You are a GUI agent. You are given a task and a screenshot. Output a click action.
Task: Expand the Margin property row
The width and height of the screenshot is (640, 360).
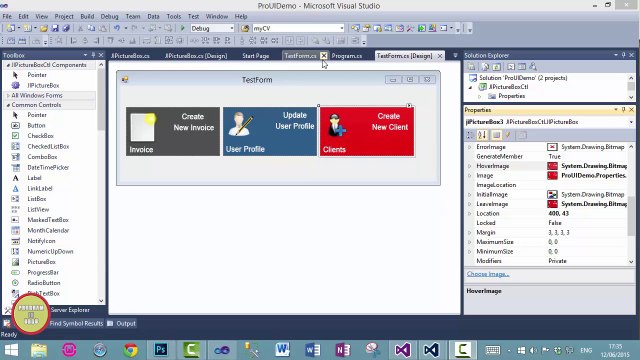pyautogui.click(x=469, y=233)
